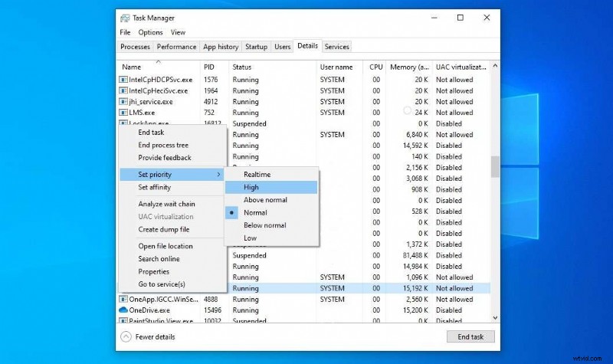Set process priority to High

pyautogui.click(x=251, y=187)
